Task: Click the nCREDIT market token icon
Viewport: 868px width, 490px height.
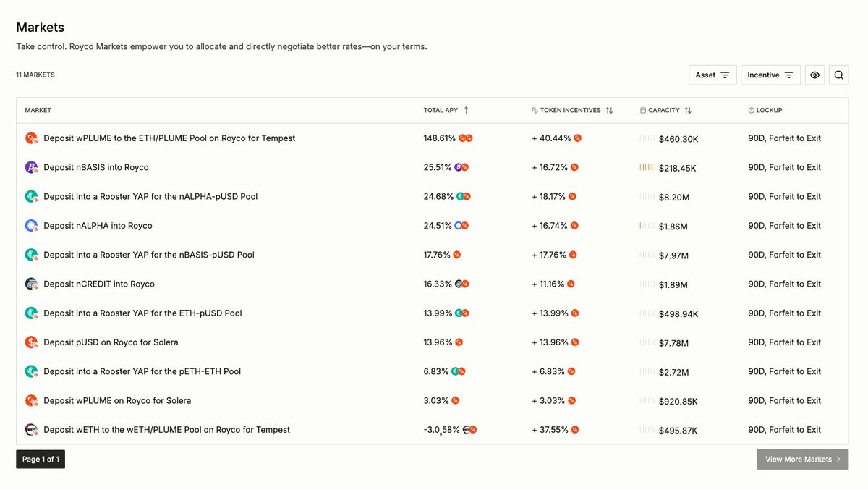Action: 31,284
